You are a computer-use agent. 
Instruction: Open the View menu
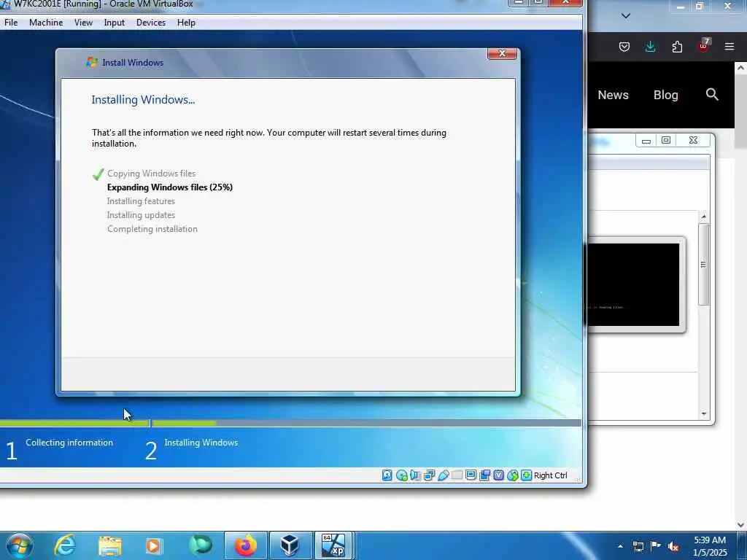pos(83,23)
